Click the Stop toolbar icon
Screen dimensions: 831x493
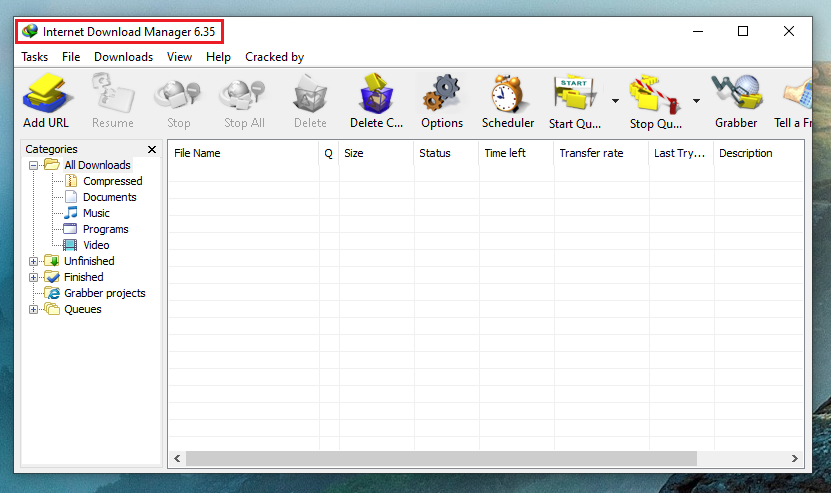pos(178,94)
